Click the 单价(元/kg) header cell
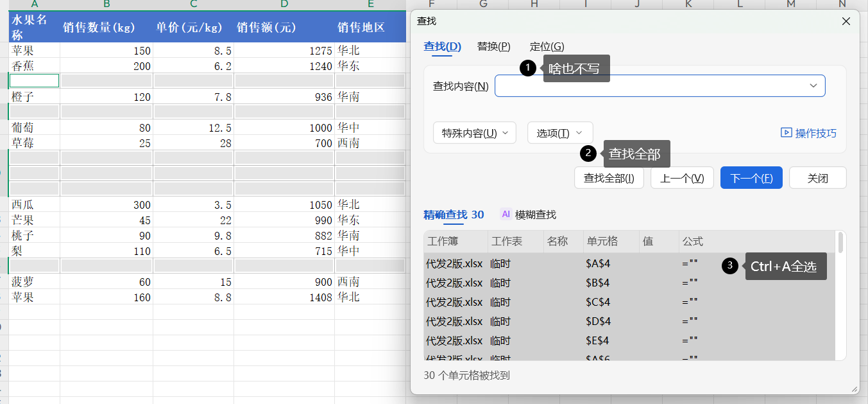Viewport: 868px width, 404px height. [x=193, y=26]
